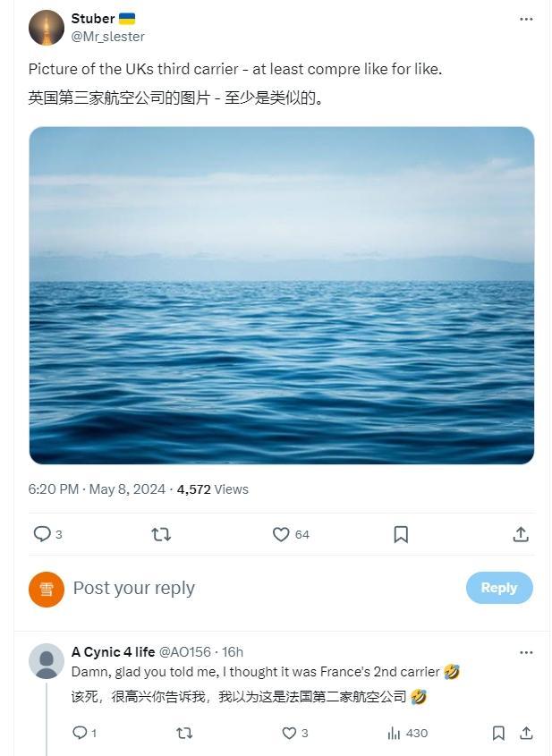Open more options on A Cynic 4 life's reply

pyautogui.click(x=526, y=652)
